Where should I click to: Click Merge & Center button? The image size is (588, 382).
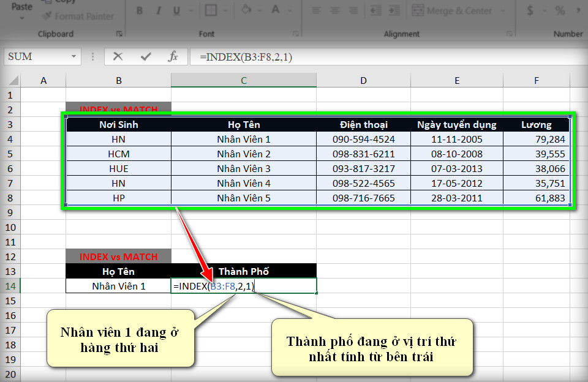(x=452, y=10)
